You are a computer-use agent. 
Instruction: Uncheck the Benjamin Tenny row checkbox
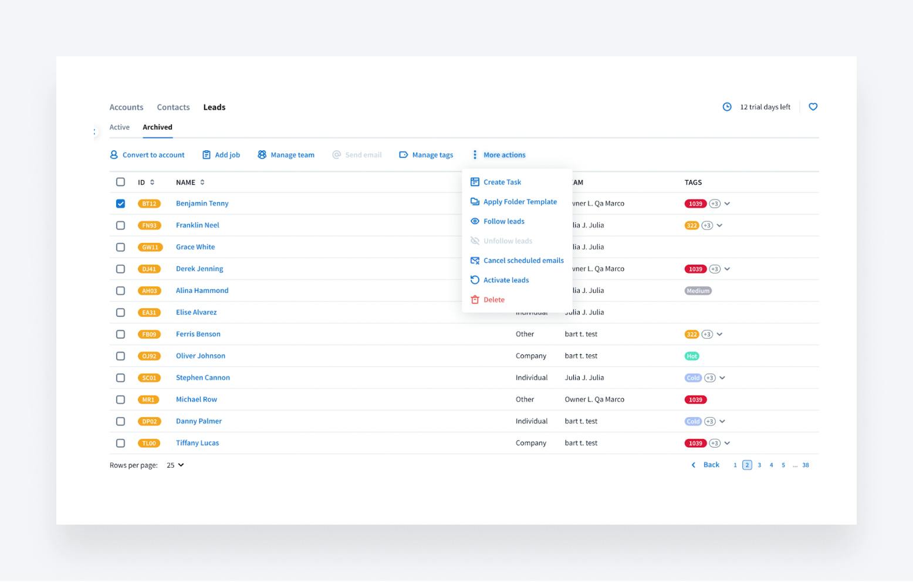pyautogui.click(x=120, y=204)
